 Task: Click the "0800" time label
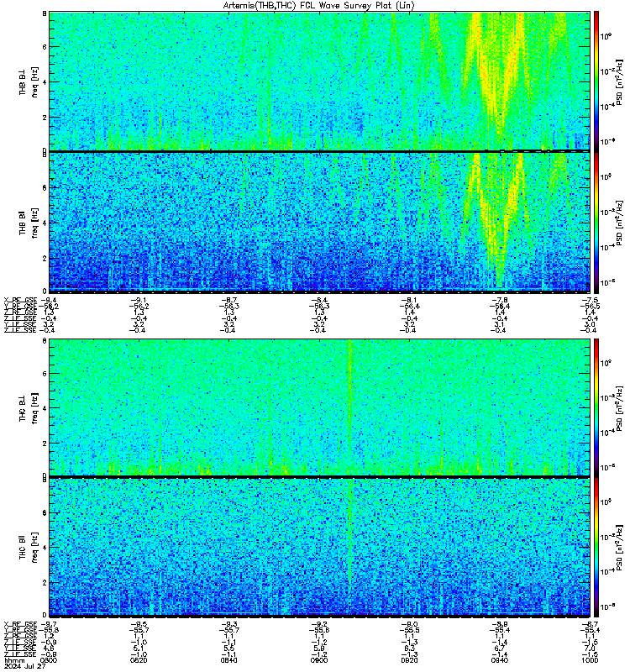(49, 660)
